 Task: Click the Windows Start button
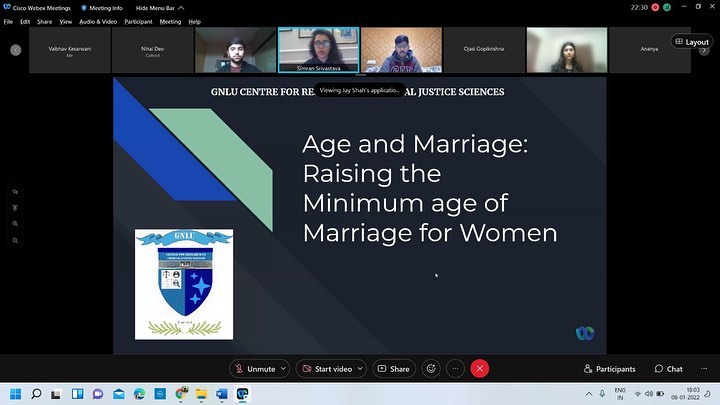(13, 395)
